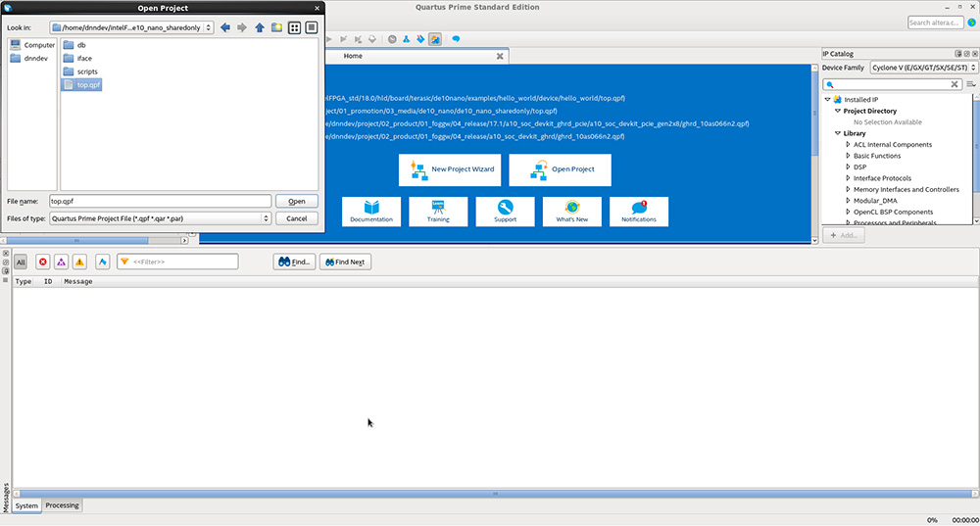Open Device Family dropdown
The height and width of the screenshot is (526, 980).
click(924, 68)
